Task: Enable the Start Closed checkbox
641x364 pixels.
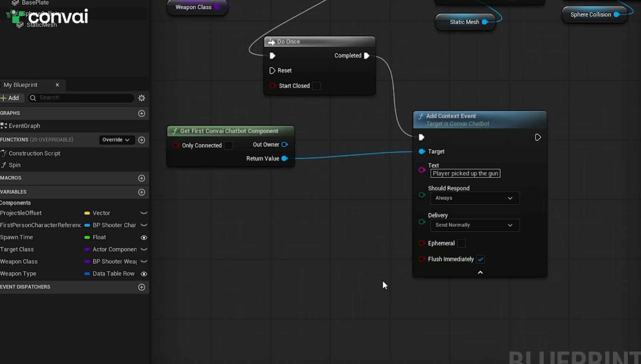Action: [317, 86]
